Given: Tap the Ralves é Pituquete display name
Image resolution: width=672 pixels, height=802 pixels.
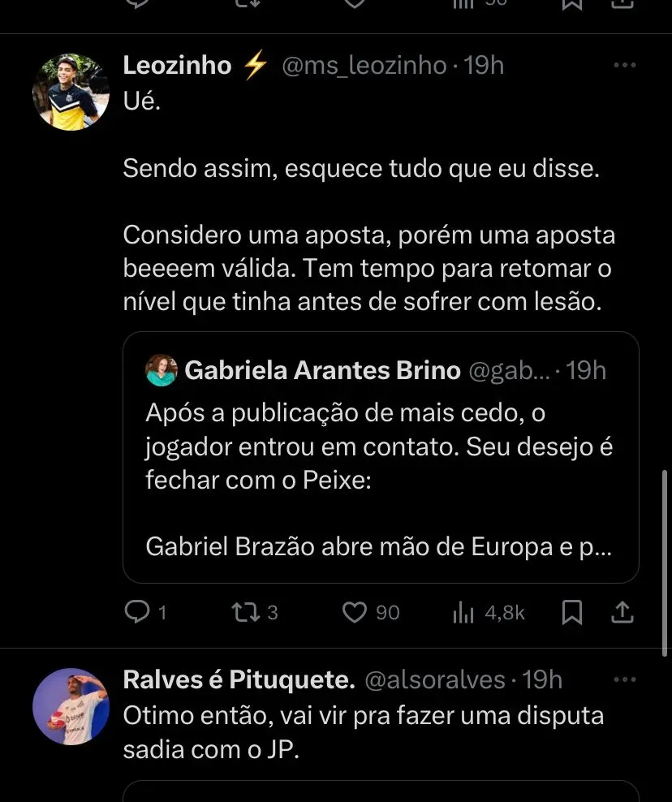Looking at the screenshot, I should tap(239, 679).
